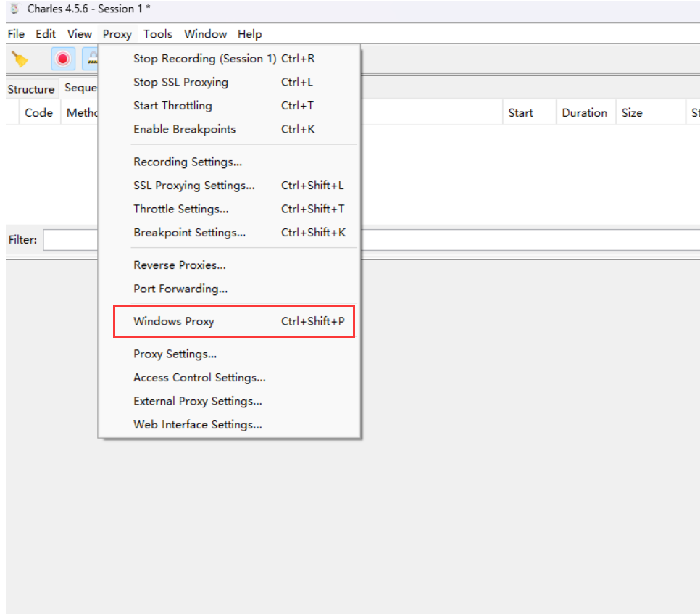
Task: Open Recording Settings...
Action: [229, 162]
